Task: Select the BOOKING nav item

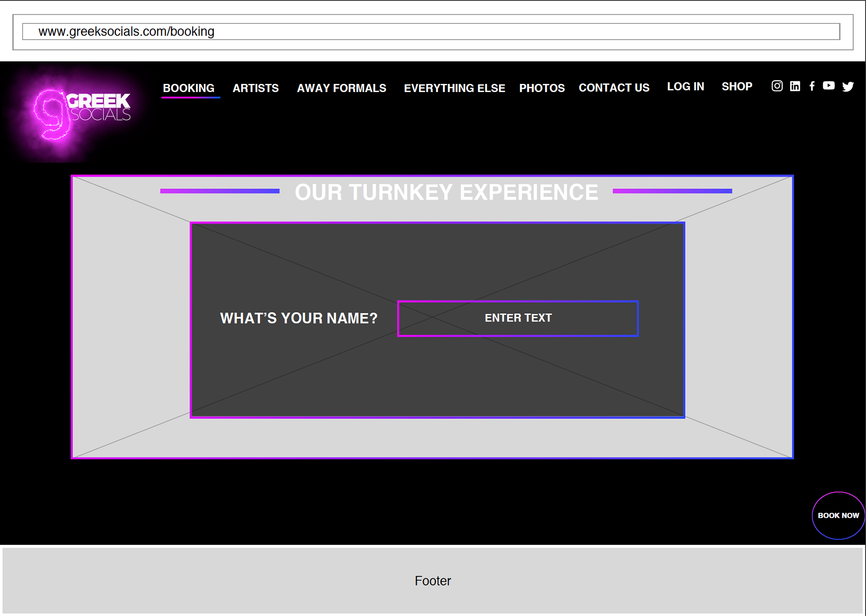Action: (x=189, y=88)
